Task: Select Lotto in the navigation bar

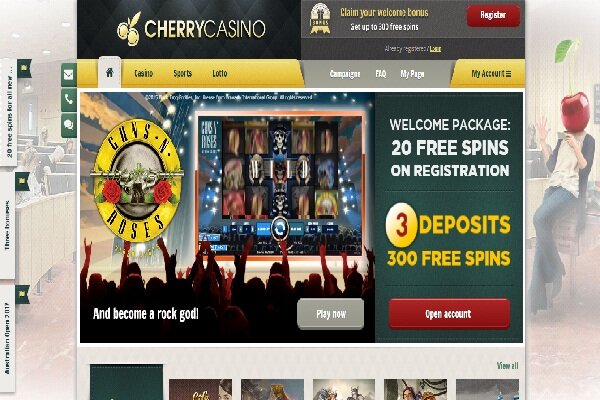Action: (x=220, y=73)
